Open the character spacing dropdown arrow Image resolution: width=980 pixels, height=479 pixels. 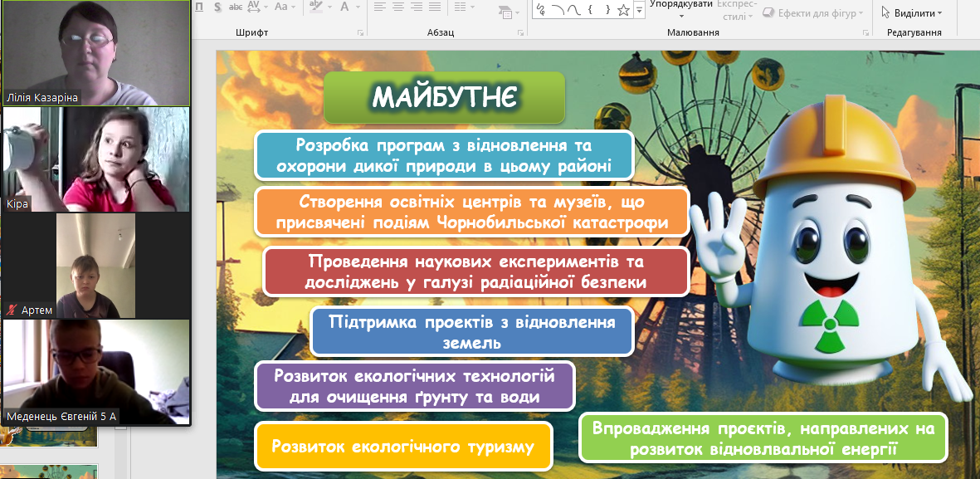point(265,7)
